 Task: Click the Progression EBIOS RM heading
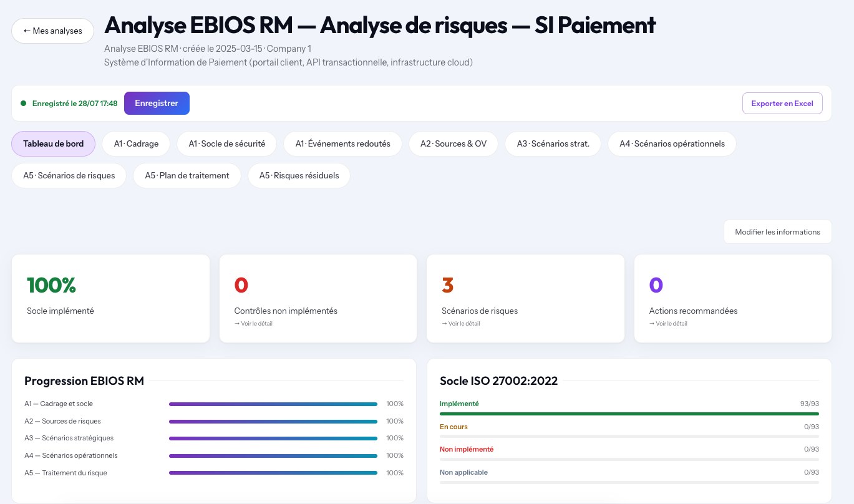coord(84,380)
